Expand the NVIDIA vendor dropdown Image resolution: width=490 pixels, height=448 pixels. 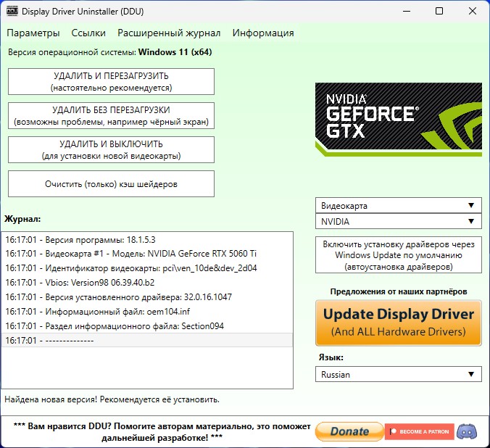click(399, 221)
